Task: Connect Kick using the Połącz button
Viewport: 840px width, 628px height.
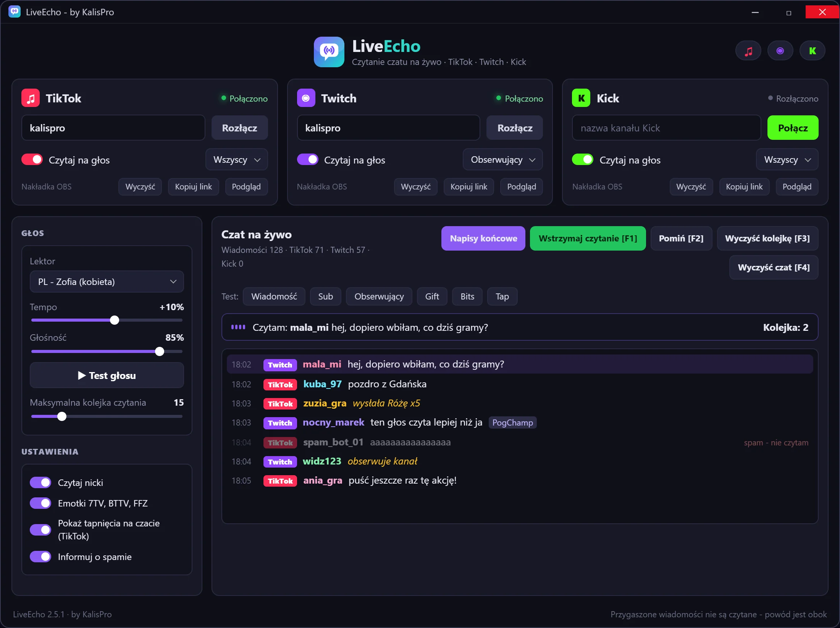Action: click(x=793, y=128)
